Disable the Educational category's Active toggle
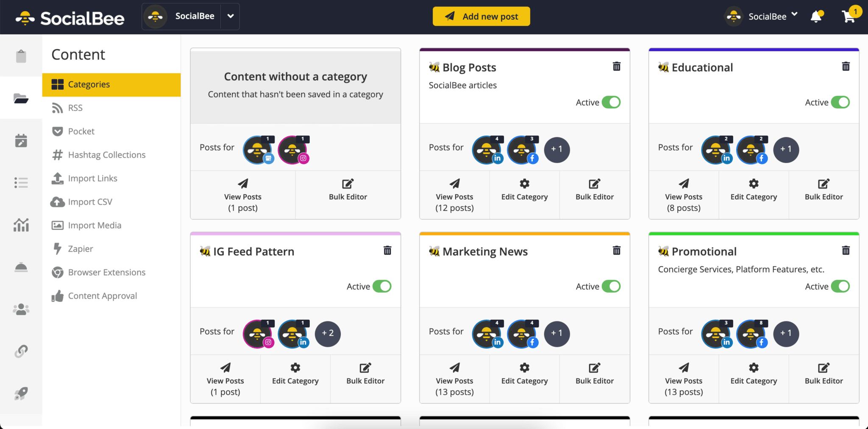This screenshot has width=868, height=429. click(x=841, y=102)
